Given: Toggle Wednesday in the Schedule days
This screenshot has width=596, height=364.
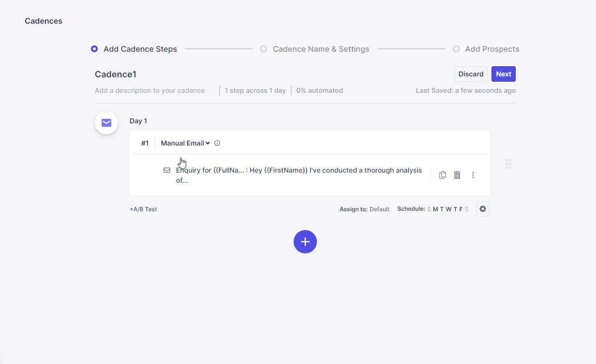Looking at the screenshot, I should [448, 209].
